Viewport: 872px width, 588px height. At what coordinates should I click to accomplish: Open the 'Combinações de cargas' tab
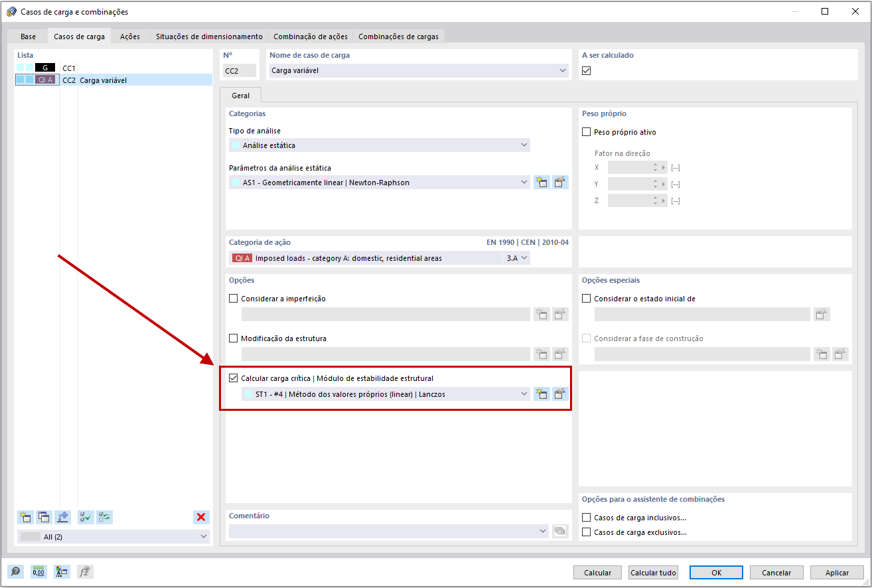[398, 37]
